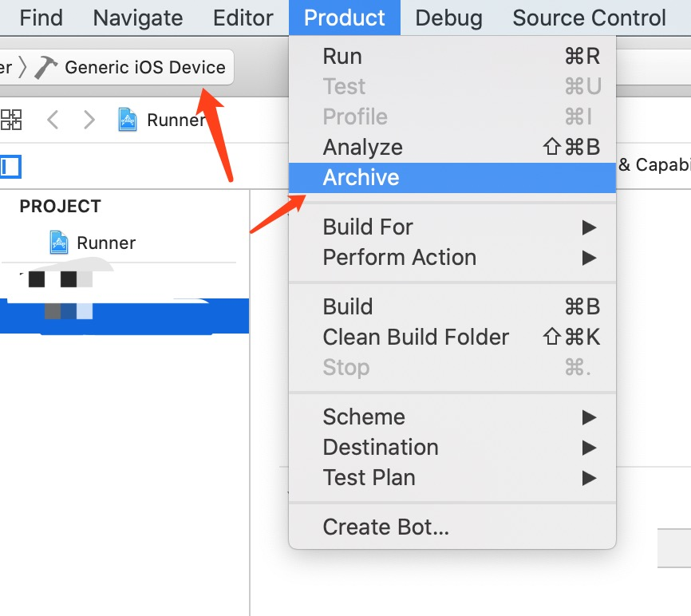Open the related items grid icon
Screen dimensions: 691x616
(x=11, y=120)
